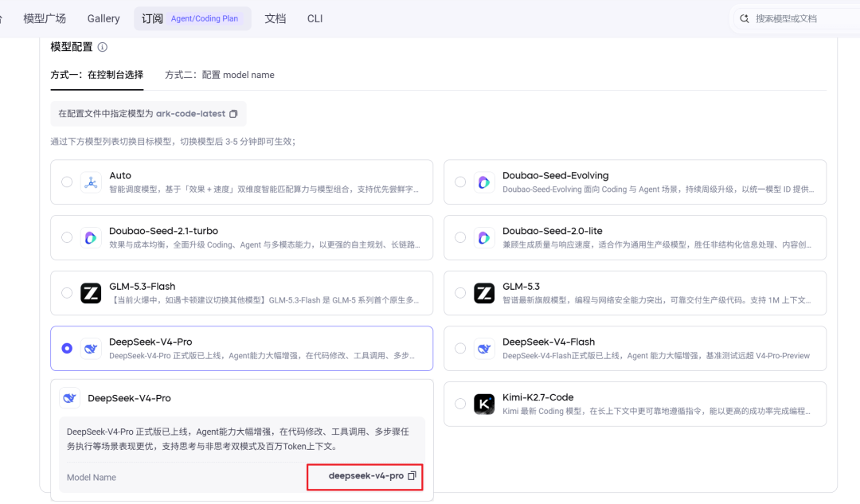Select the Doubao-Seed-2.0-lite radio button
860x504 pixels.
click(460, 237)
